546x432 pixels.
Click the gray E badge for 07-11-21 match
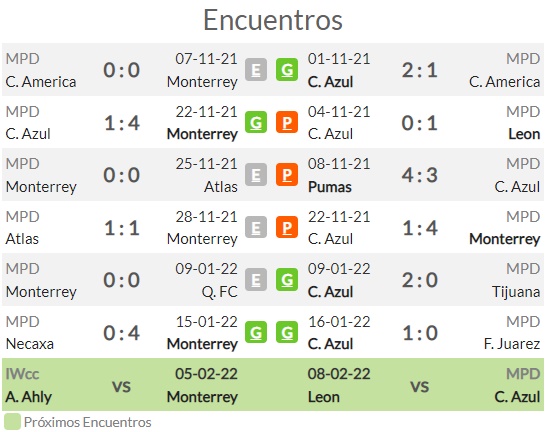(256, 70)
